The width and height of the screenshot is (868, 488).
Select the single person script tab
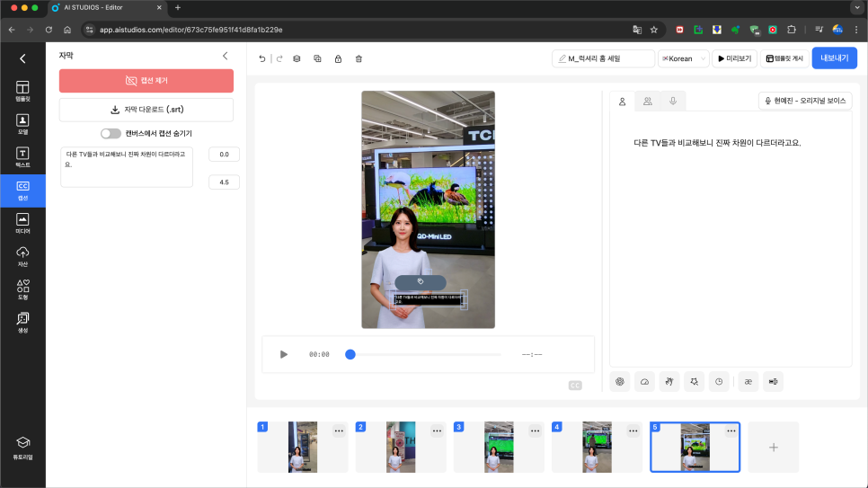pos(622,102)
